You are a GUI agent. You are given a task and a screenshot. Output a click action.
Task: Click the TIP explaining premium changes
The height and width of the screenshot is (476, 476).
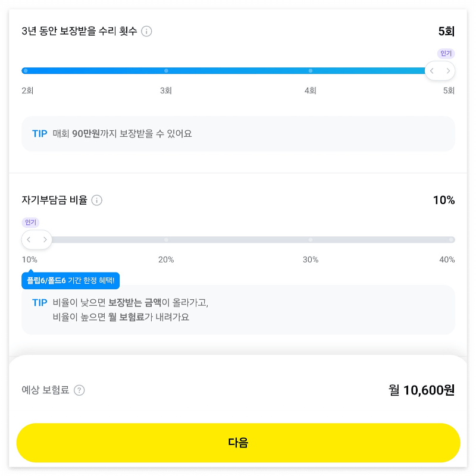[238, 309]
